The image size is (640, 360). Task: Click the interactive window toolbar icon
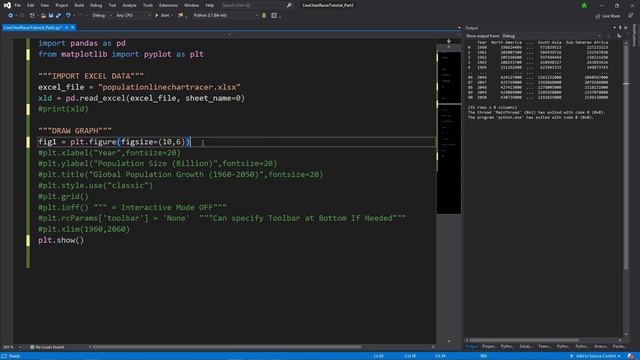coord(274,16)
